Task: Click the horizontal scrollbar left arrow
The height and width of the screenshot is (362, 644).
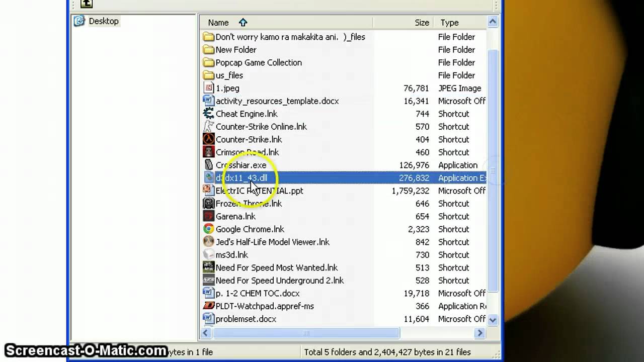Action: click(205, 333)
